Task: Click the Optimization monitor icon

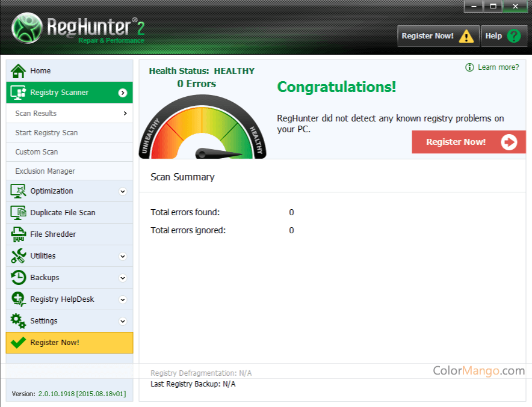Action: (18, 191)
